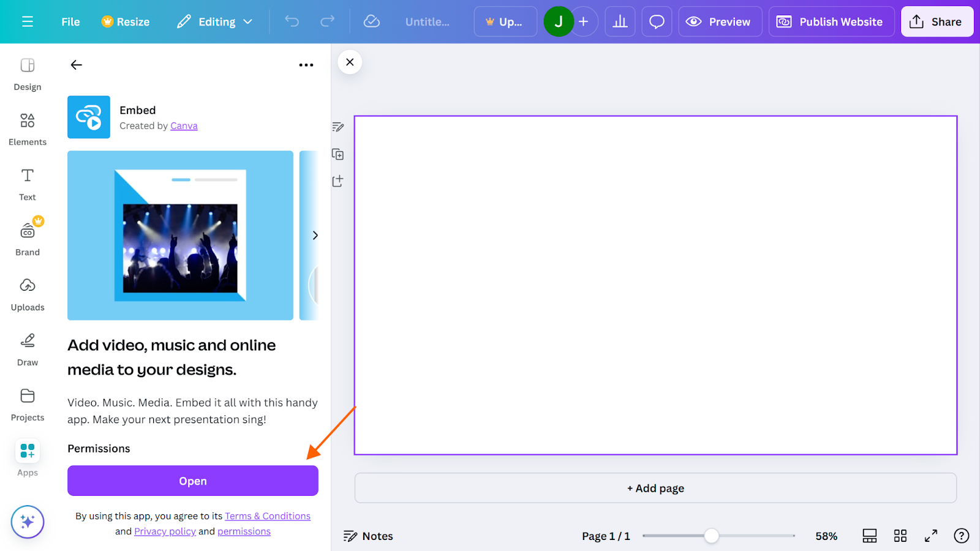
Task: Click the + Add page bar
Action: 655,488
